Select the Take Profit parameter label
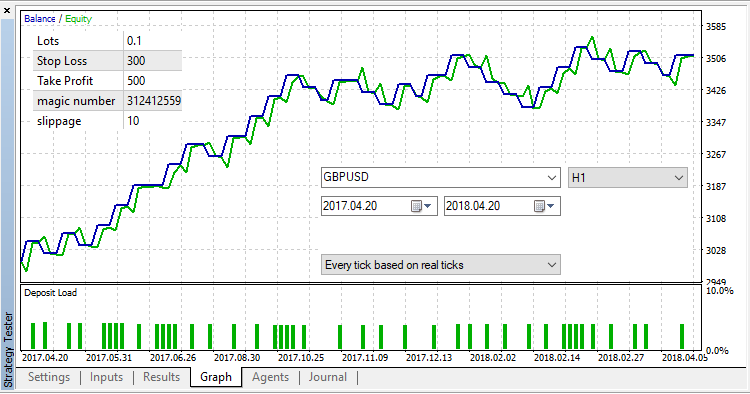The width and height of the screenshot is (750, 394). point(65,81)
